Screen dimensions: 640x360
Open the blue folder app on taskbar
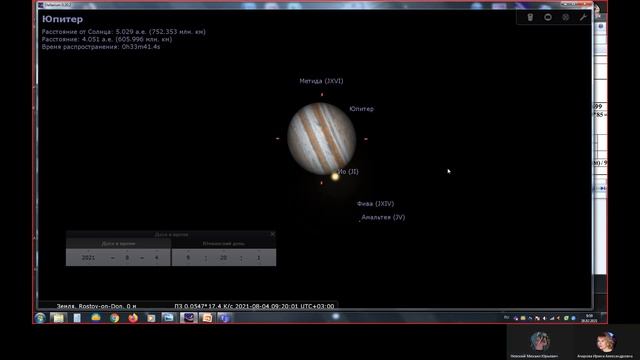pos(168,318)
